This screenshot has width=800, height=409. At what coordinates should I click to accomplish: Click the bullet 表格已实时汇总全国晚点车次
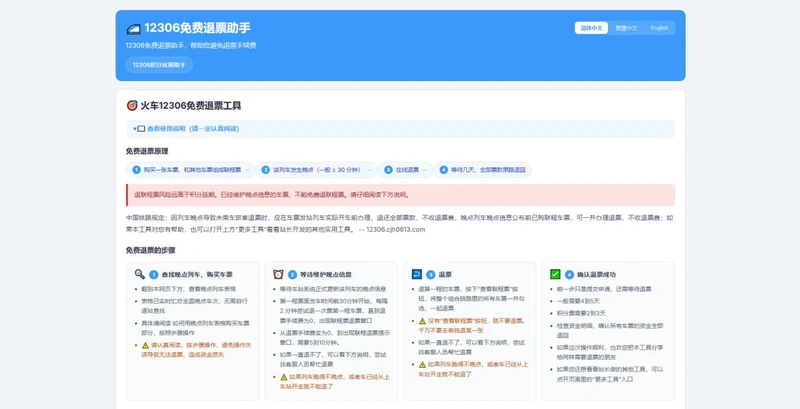click(x=196, y=305)
